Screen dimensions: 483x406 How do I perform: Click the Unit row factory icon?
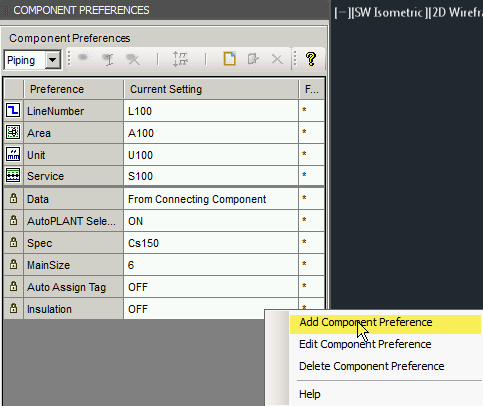(x=13, y=154)
